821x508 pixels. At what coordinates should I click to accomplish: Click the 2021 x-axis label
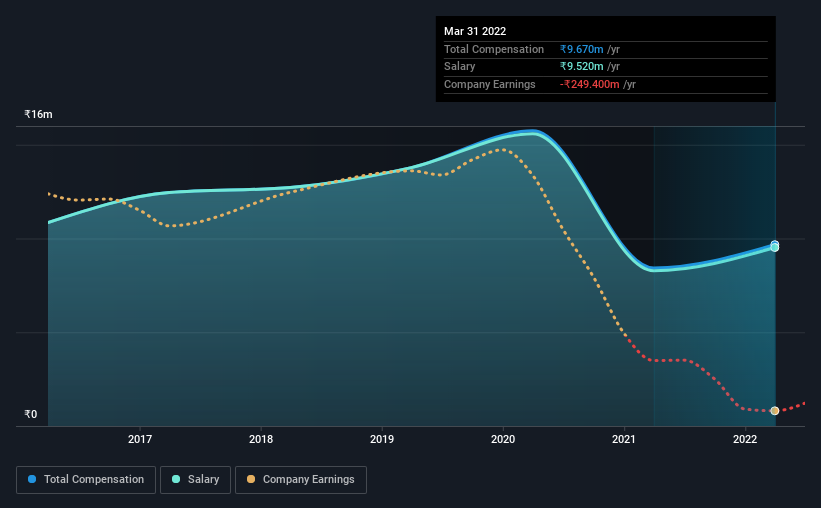(x=624, y=439)
